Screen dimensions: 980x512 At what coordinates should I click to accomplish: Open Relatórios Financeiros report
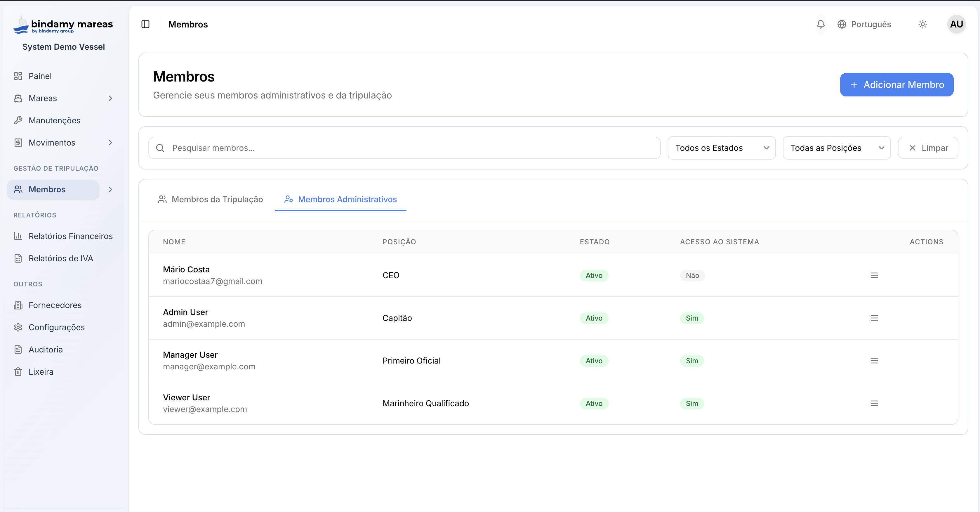70,236
